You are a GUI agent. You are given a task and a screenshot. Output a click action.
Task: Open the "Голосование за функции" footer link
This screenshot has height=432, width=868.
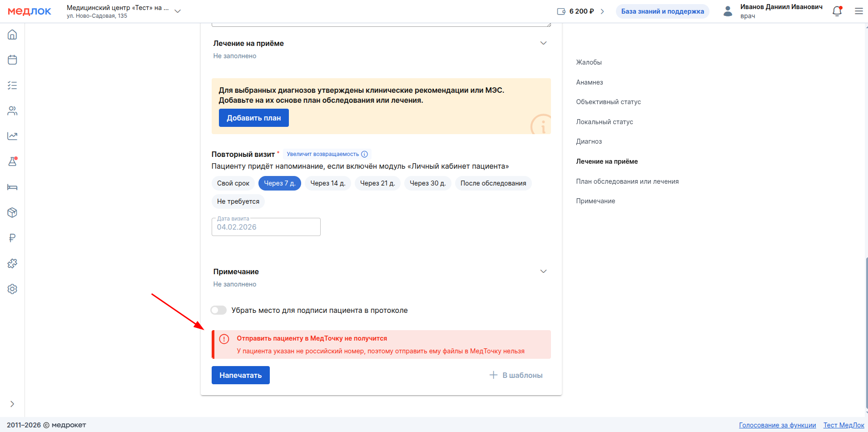click(x=777, y=425)
